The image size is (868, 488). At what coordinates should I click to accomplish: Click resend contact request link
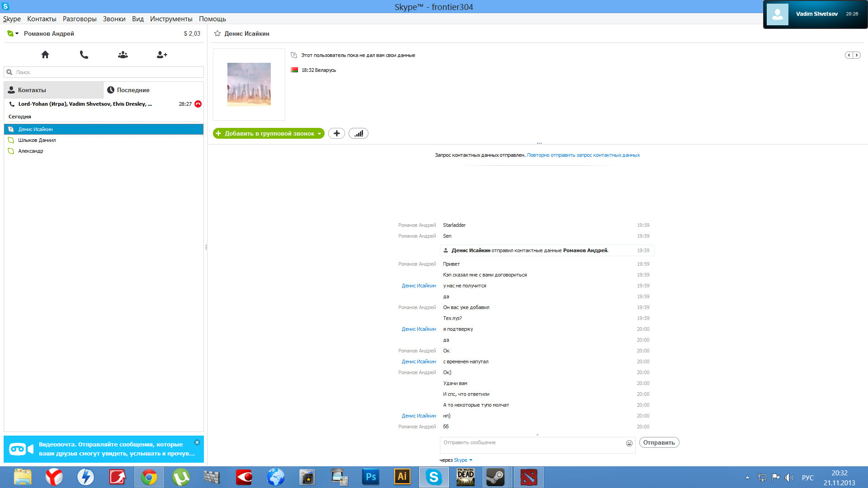583,155
